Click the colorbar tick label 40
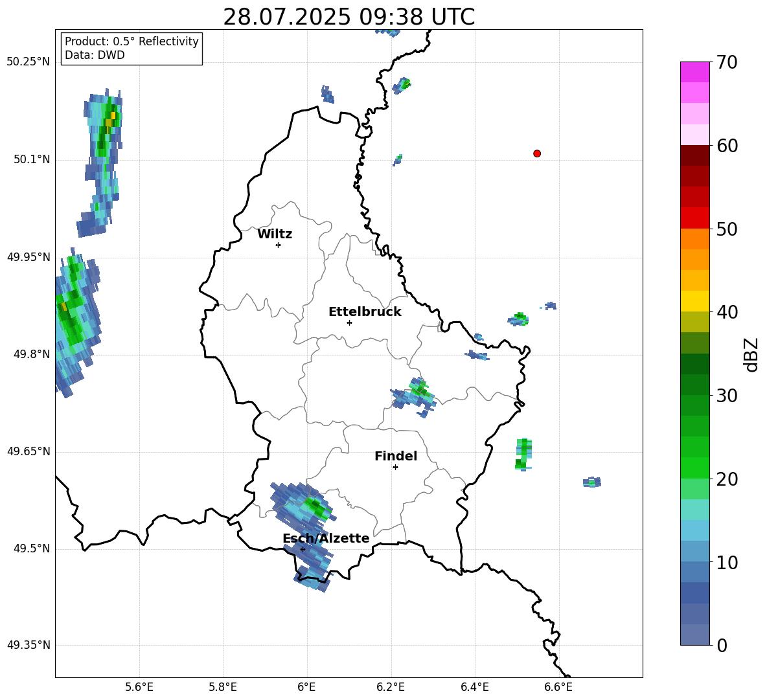Image resolution: width=767 pixels, height=700 pixels. coord(727,312)
